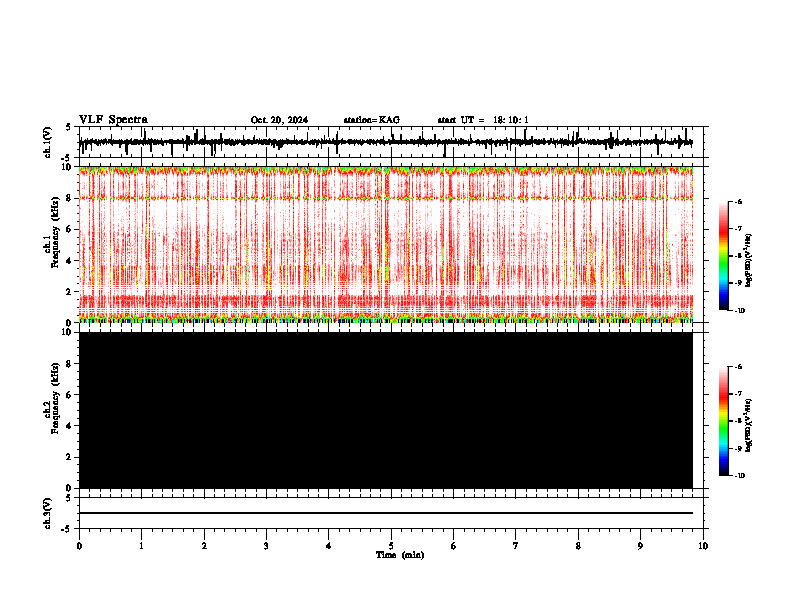
Task: Click the time axis tick label '0'
Action: click(79, 546)
